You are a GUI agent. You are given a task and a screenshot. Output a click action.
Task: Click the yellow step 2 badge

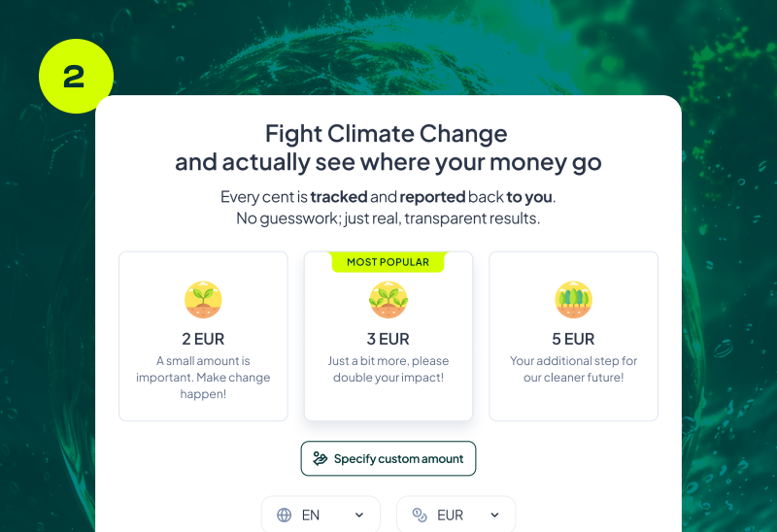pyautogui.click(x=76, y=76)
